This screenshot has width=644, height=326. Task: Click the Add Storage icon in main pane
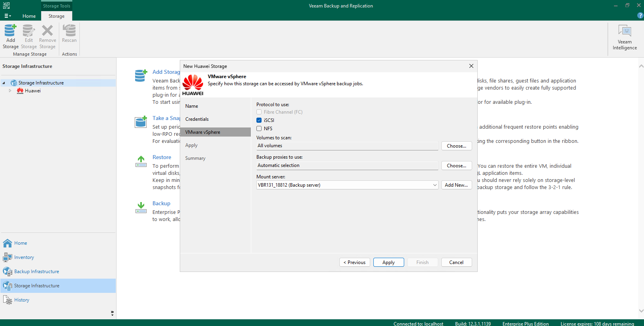tap(141, 75)
